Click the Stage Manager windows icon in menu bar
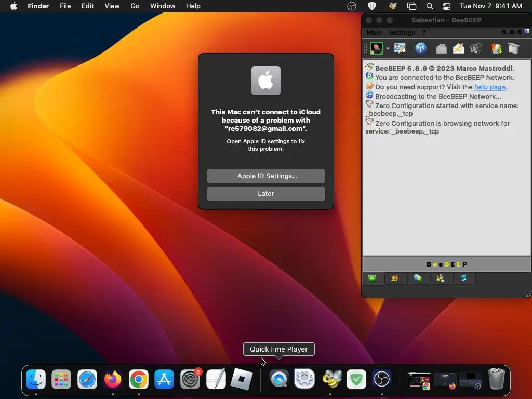Screen dimensions: 532x399 (x=411, y=6)
